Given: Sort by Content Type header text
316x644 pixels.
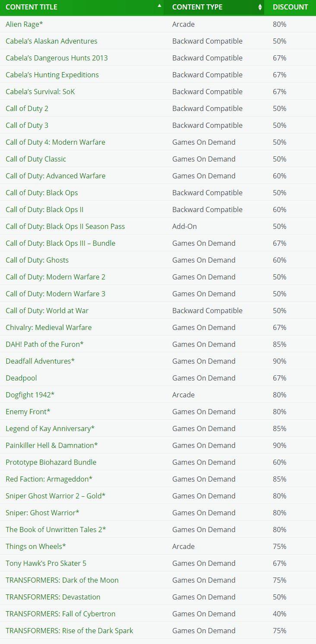Looking at the screenshot, I should tap(197, 7).
